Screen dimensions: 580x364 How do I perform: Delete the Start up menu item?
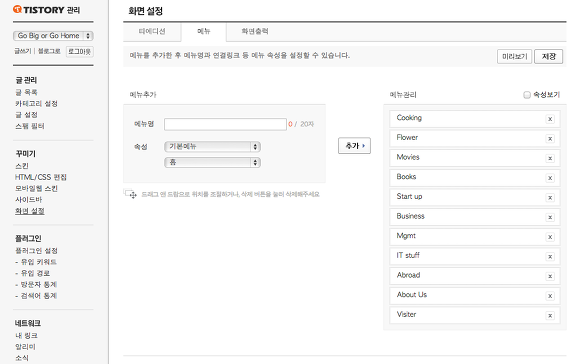click(550, 198)
